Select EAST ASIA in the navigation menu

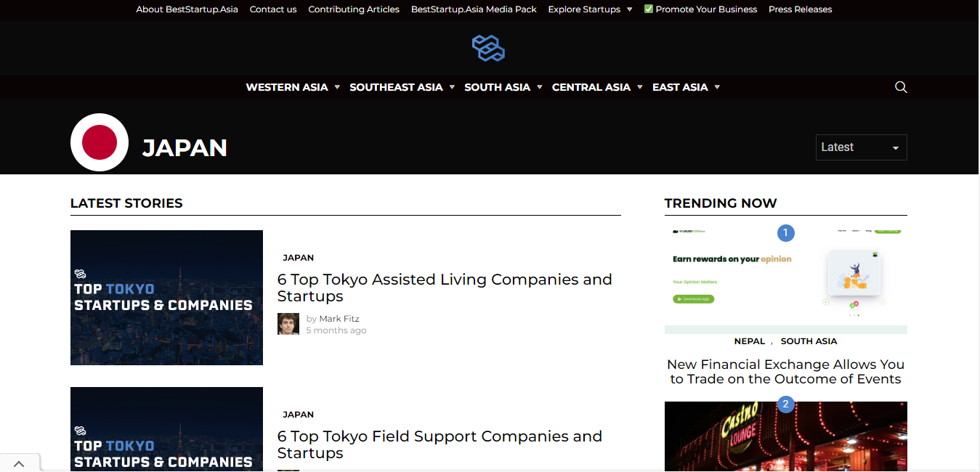(681, 86)
